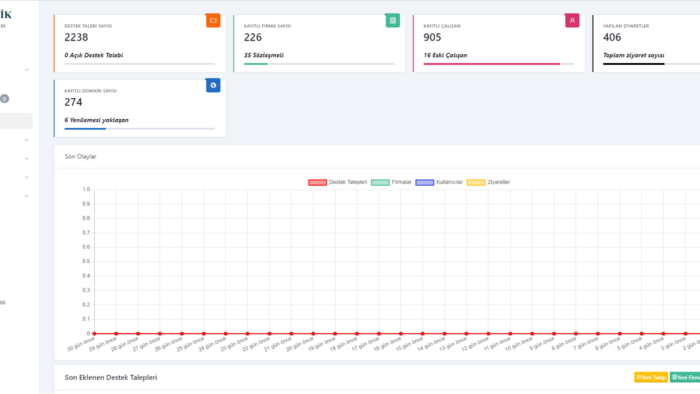
Task: Click the 'YAPILAN ZİYARETLER' card label
Action: coord(626,26)
